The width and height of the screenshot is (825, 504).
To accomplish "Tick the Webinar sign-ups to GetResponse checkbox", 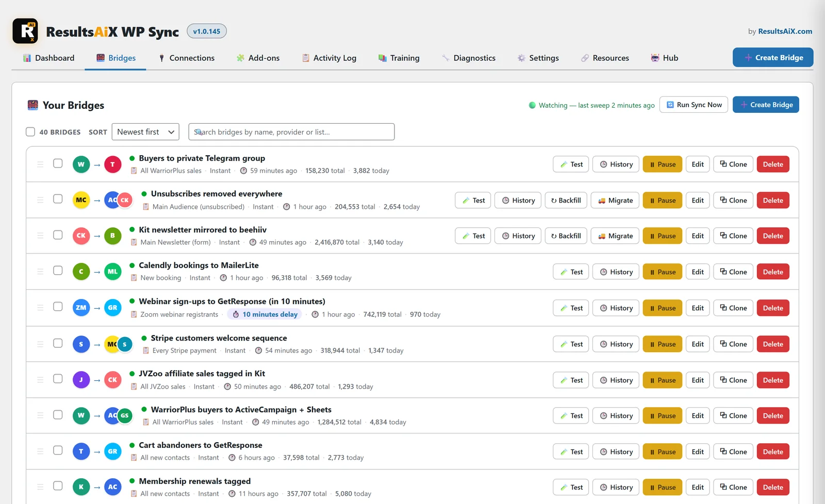I will (58, 307).
